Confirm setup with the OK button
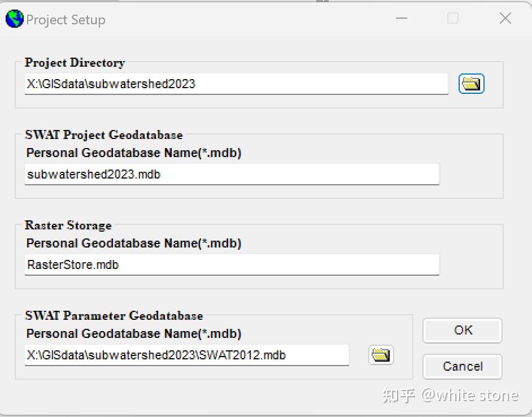The height and width of the screenshot is (417, 532). (462, 331)
